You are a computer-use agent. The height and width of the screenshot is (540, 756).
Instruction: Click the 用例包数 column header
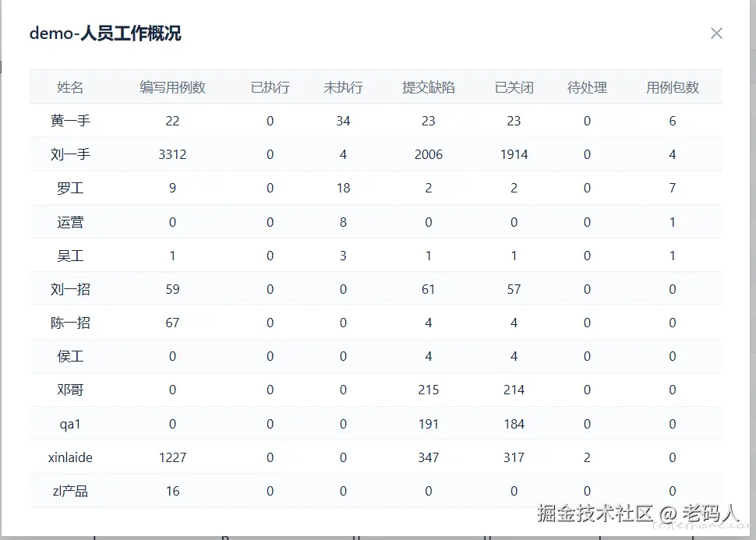click(672, 87)
